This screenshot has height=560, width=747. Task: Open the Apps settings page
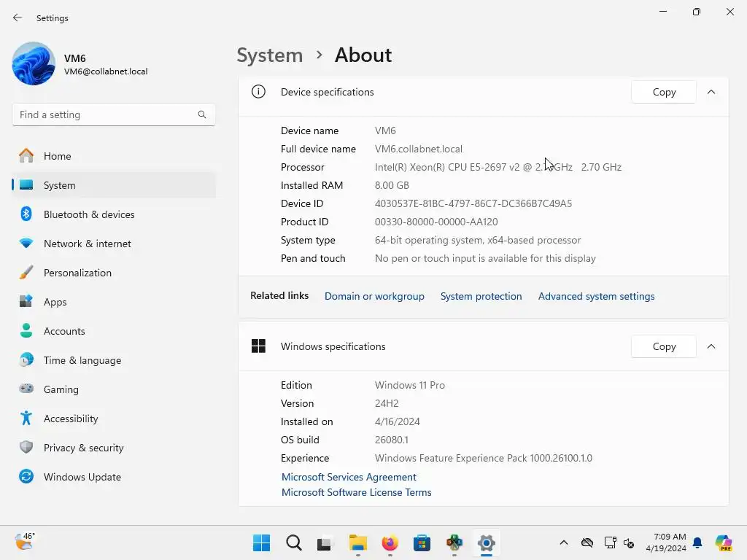coord(113,302)
